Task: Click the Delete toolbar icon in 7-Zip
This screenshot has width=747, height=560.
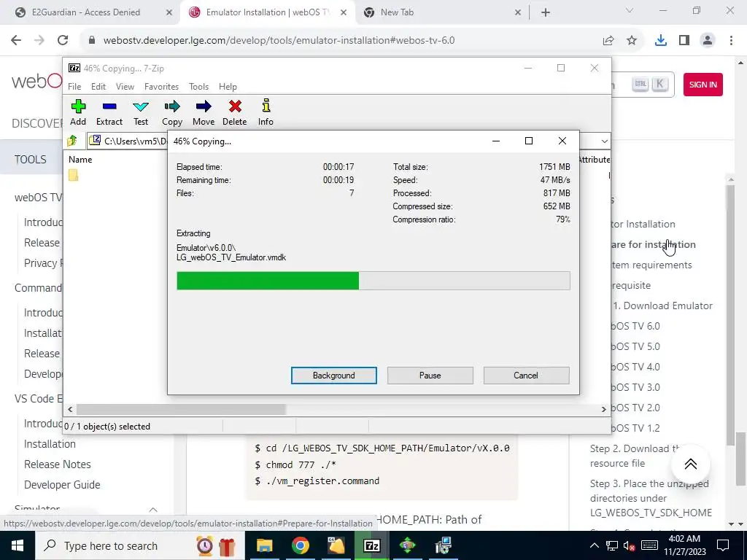Action: (x=235, y=112)
